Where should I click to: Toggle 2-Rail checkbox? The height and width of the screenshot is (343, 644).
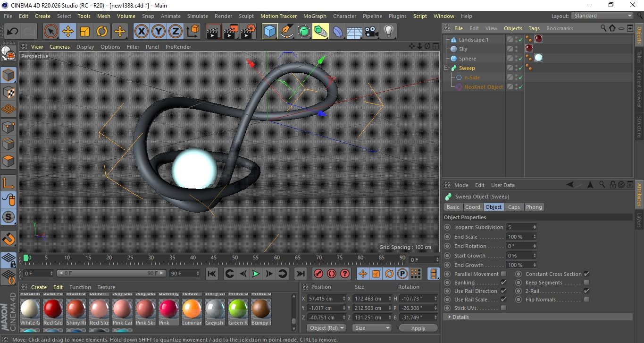coord(586,291)
